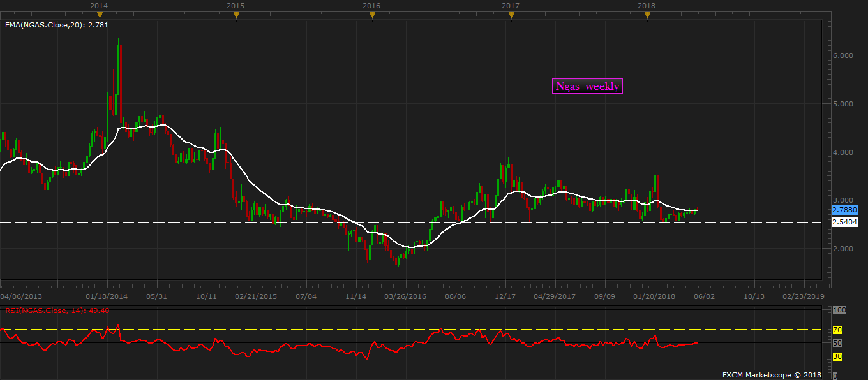Screen dimensions: 868x380
Task: Click the blue 2.7880 current price tag
Action: pos(844,209)
